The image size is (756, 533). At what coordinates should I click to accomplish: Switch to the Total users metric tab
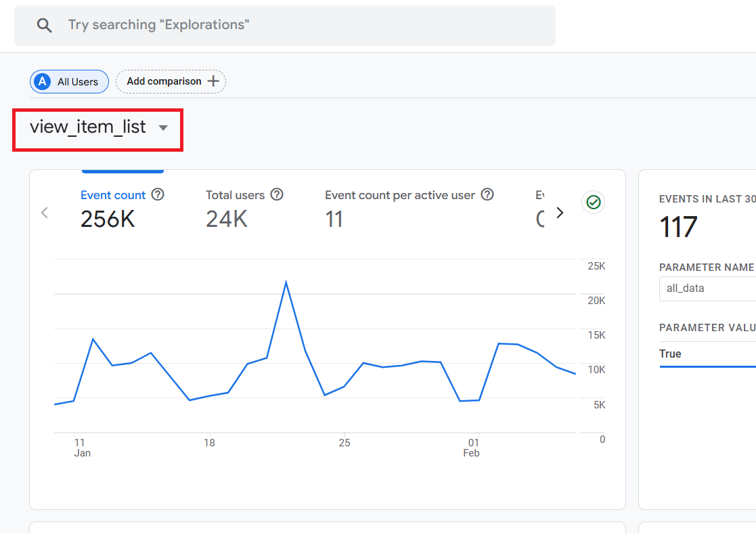coord(235,195)
